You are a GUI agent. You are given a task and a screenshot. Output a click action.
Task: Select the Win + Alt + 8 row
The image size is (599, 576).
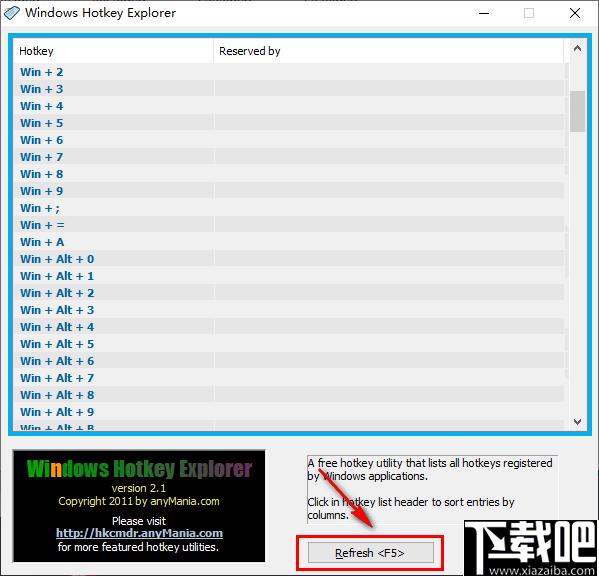tap(288, 395)
